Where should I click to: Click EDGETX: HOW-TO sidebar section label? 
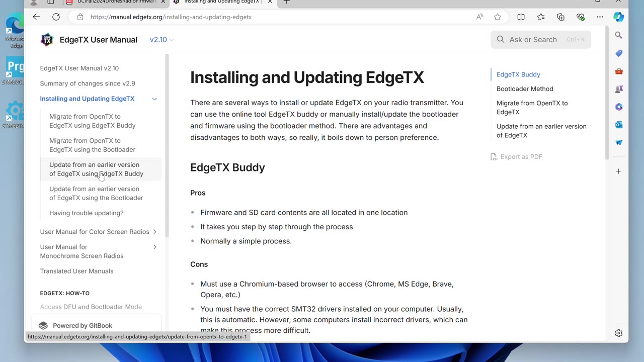64,293
